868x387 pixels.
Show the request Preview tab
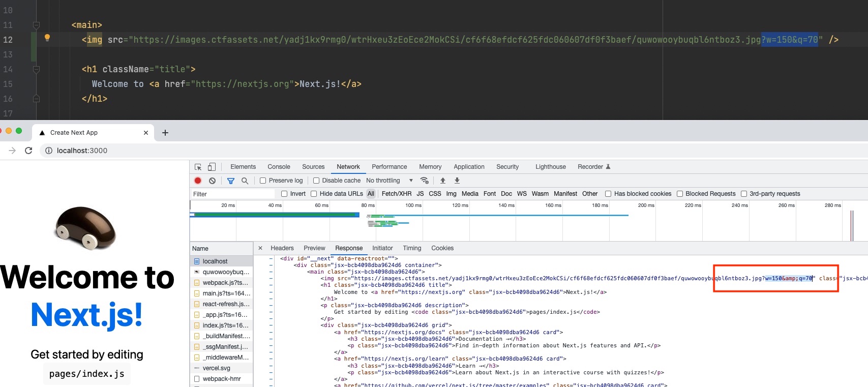(314, 248)
